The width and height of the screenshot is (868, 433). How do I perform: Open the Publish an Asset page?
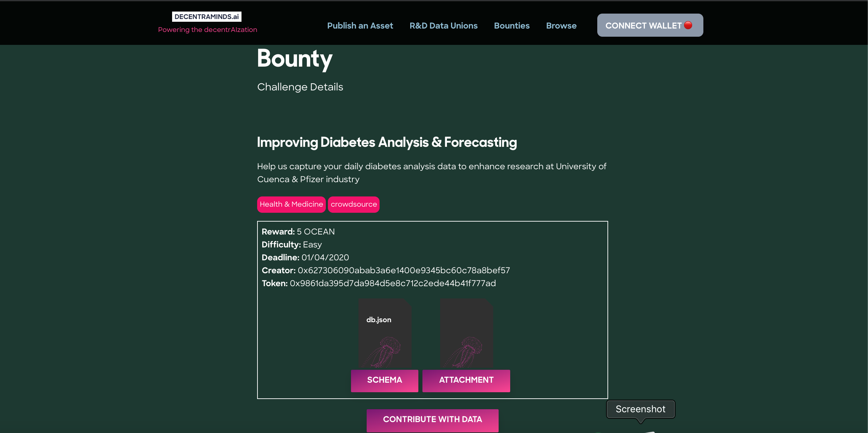point(360,26)
